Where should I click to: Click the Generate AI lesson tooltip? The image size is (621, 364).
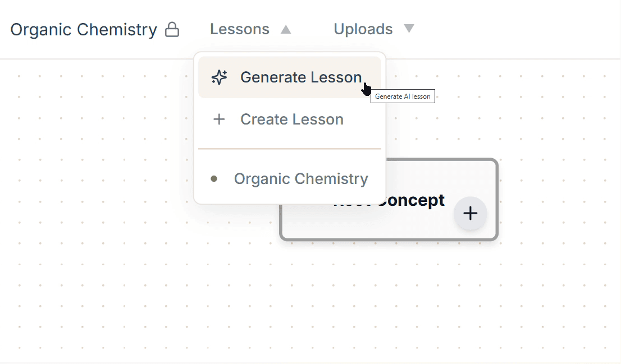403,96
